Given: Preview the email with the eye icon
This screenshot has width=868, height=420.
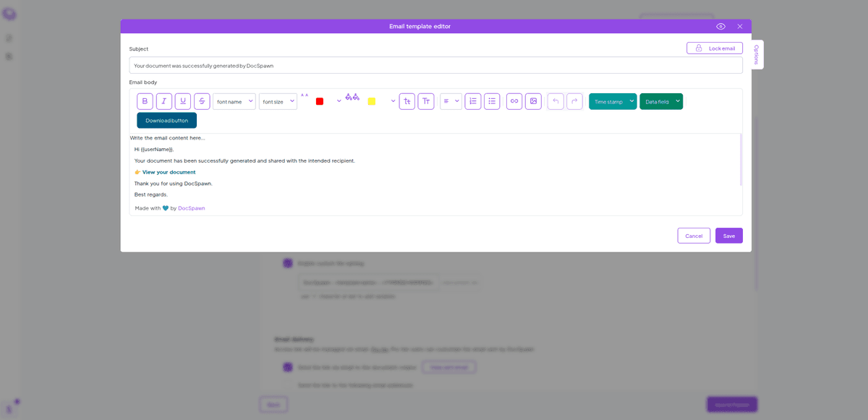Looking at the screenshot, I should pos(720,26).
